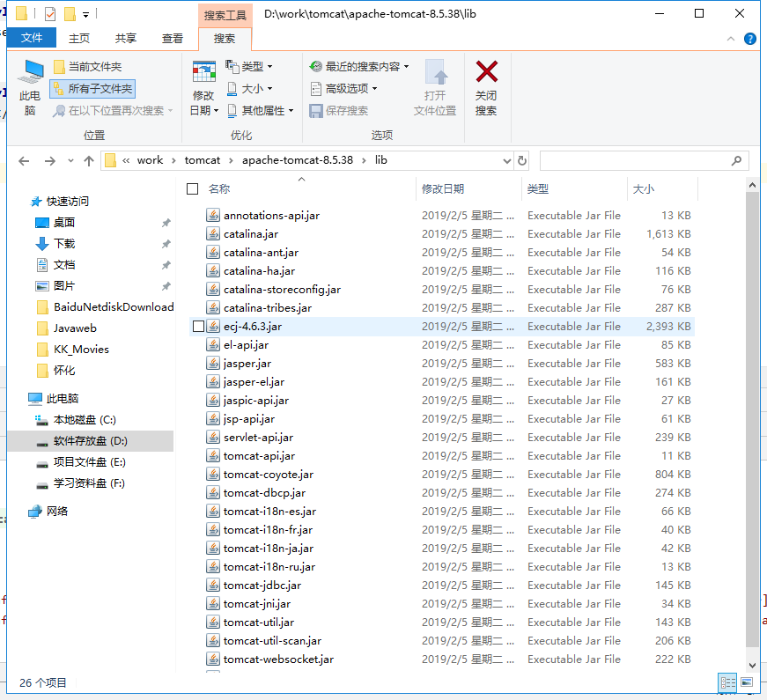Select 所有子文件夹 search scope
This screenshot has height=700, width=767.
click(92, 89)
